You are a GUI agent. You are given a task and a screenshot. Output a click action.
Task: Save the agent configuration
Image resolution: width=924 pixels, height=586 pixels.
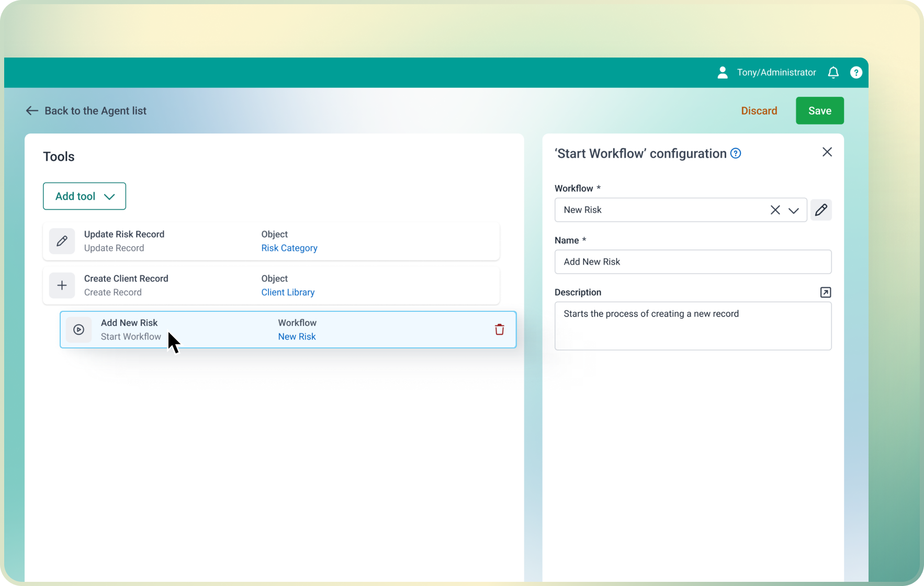[819, 110]
